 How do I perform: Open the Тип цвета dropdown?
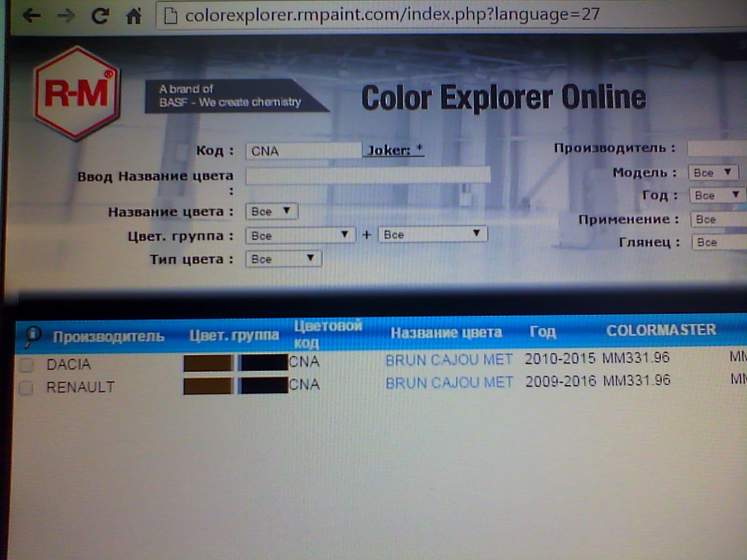(283, 259)
